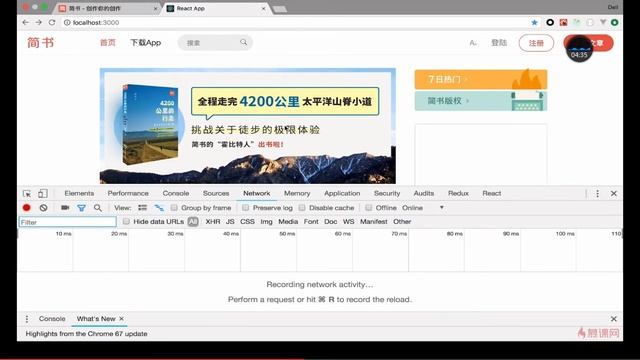Screen dimensions: 640x360
Task: Click the search magnifier in Jianshu header
Action: tap(244, 42)
